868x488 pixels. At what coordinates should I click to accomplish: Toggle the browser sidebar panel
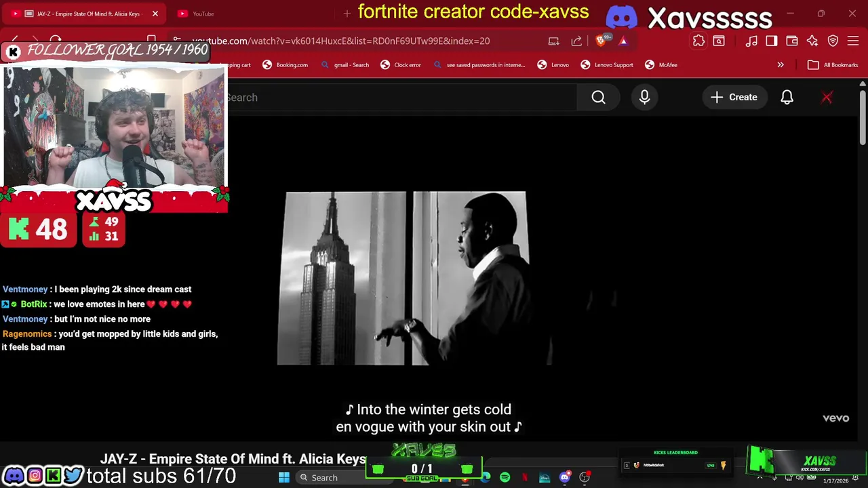pyautogui.click(x=771, y=41)
